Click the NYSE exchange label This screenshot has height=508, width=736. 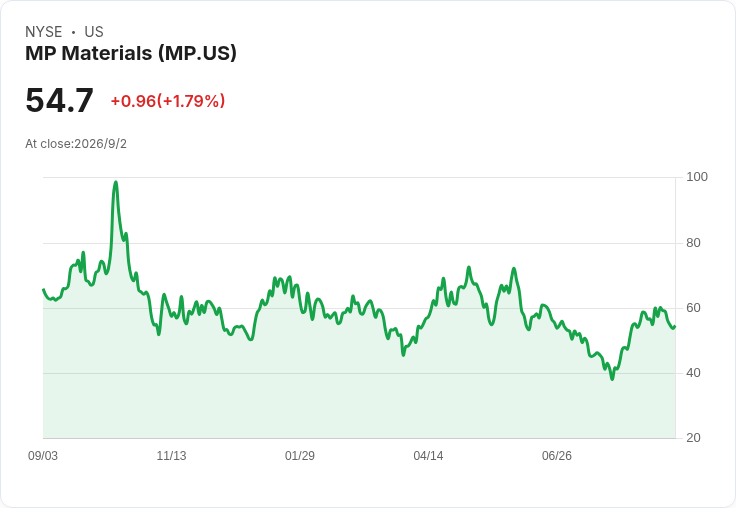click(x=44, y=32)
